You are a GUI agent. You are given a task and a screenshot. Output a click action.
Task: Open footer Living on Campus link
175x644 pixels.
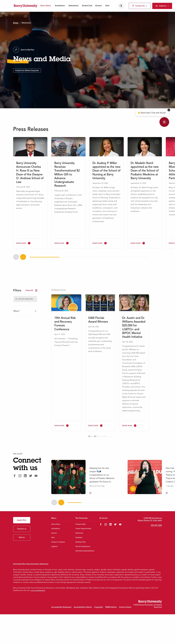[x=58, y=542]
